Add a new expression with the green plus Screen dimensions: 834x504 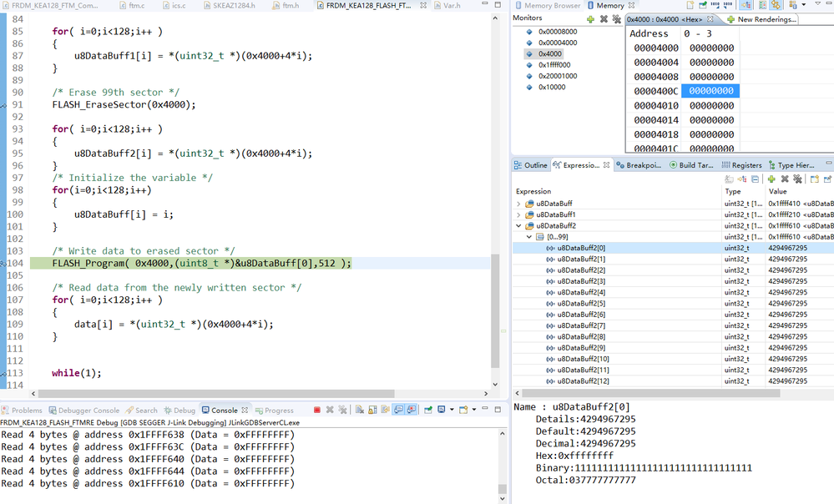(771, 179)
